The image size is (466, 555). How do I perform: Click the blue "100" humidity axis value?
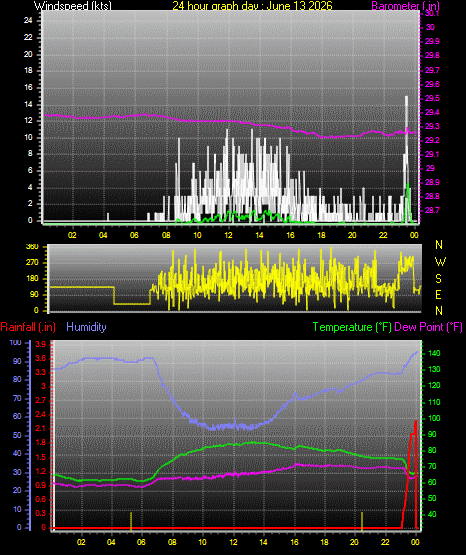15,343
